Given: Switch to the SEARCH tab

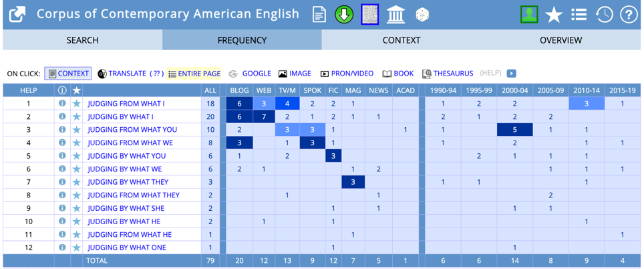Looking at the screenshot, I should (x=83, y=40).
